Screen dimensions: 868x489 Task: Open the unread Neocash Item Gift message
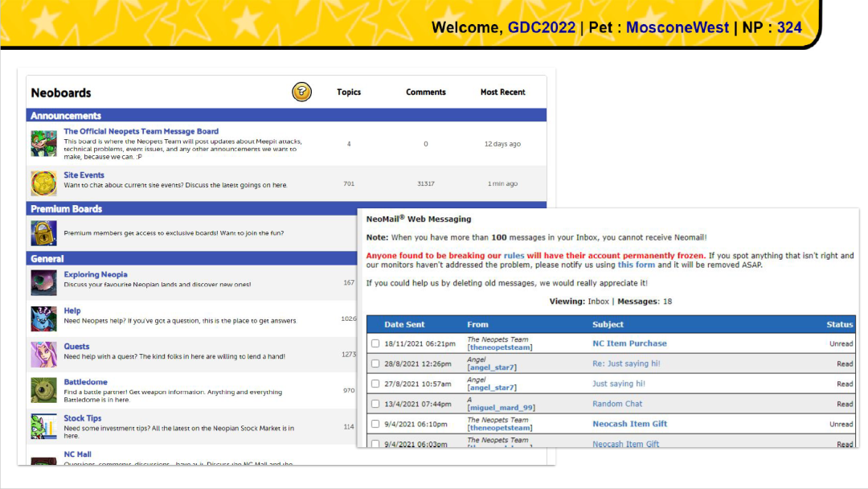[x=629, y=424]
